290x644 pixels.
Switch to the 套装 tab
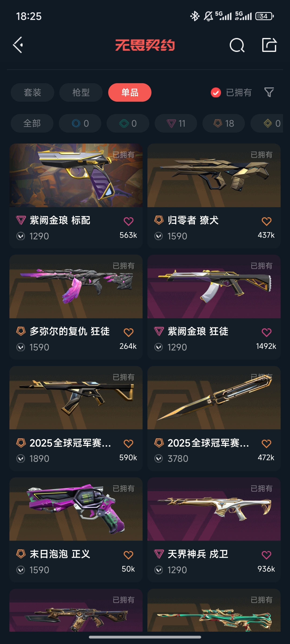(32, 93)
